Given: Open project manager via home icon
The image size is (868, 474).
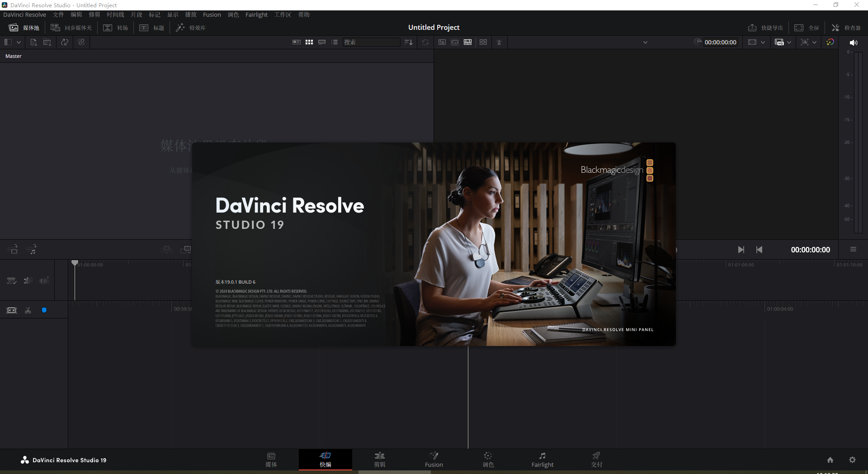Looking at the screenshot, I should pos(830,460).
